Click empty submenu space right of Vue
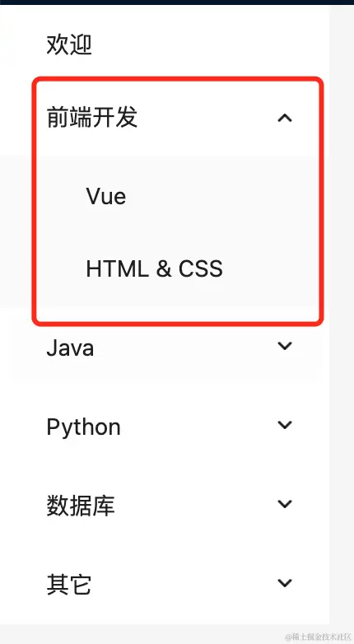The width and height of the screenshot is (354, 644). 221,196
